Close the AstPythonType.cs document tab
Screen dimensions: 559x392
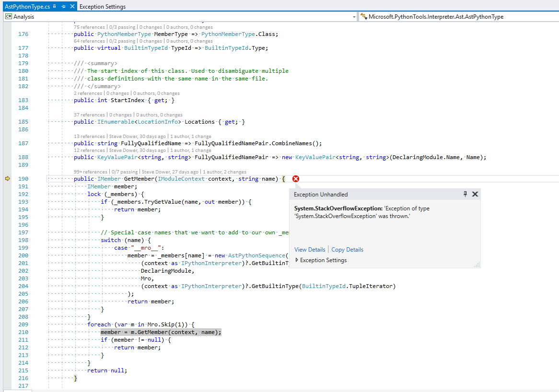pos(72,6)
